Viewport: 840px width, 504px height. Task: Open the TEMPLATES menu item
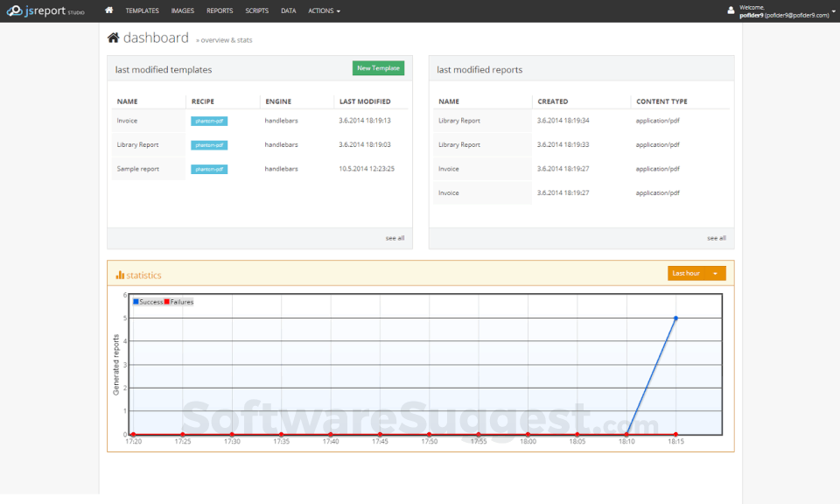143,10
